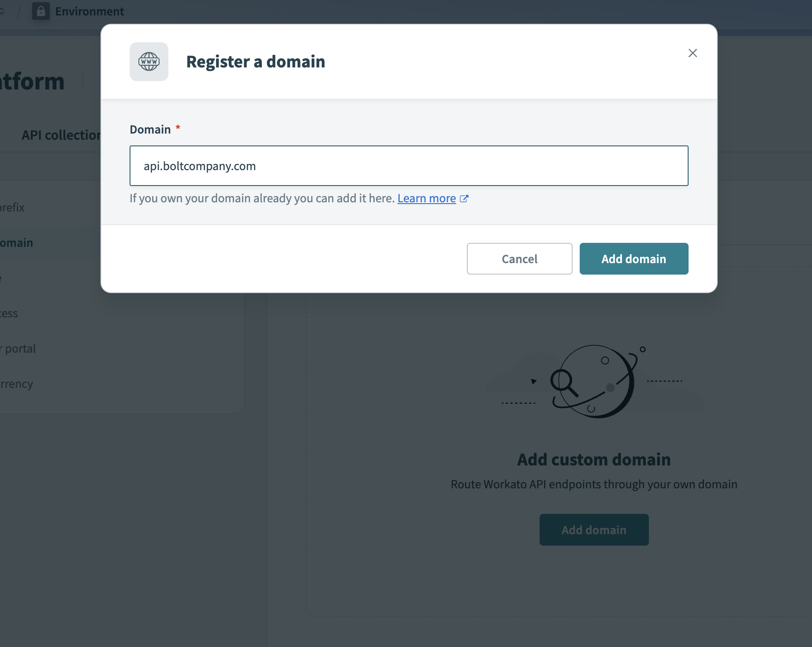Click the lock icon beside Environment

click(41, 11)
